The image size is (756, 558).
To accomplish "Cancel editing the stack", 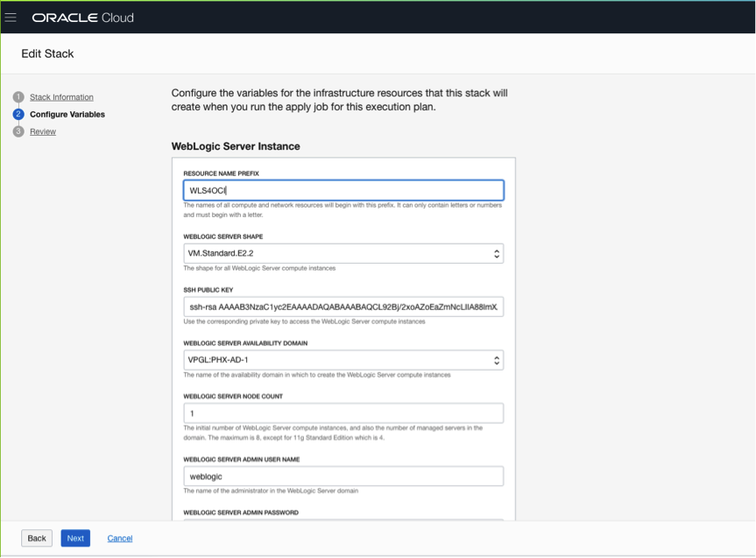I will click(120, 538).
